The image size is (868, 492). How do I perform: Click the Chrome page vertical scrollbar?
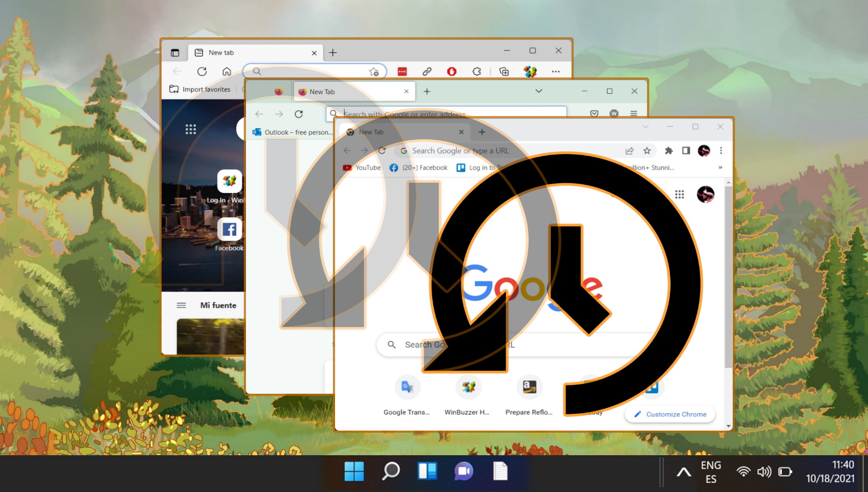click(728, 277)
